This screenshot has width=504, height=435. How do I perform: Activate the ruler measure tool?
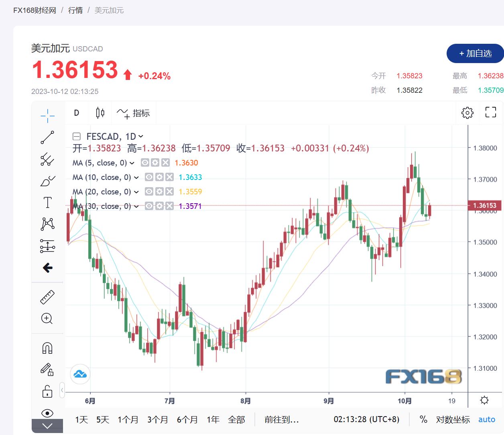pyautogui.click(x=47, y=297)
